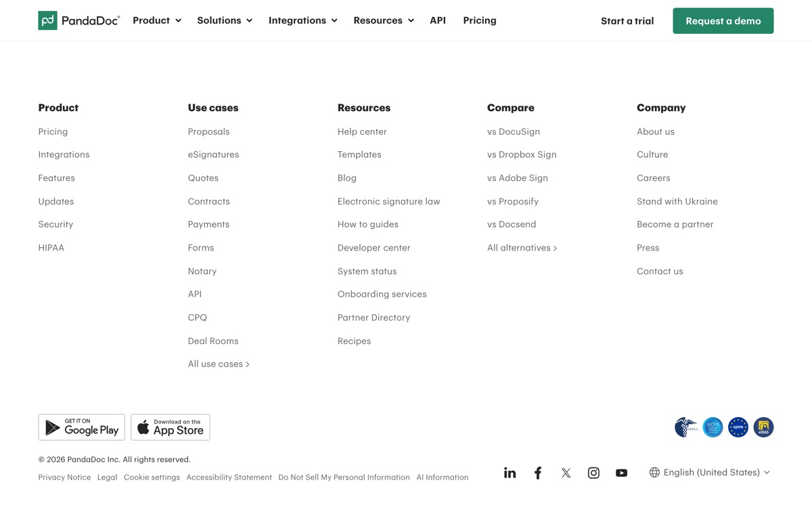Open the Updates footer link
Viewport: 812px width, 508px height.
(x=56, y=201)
